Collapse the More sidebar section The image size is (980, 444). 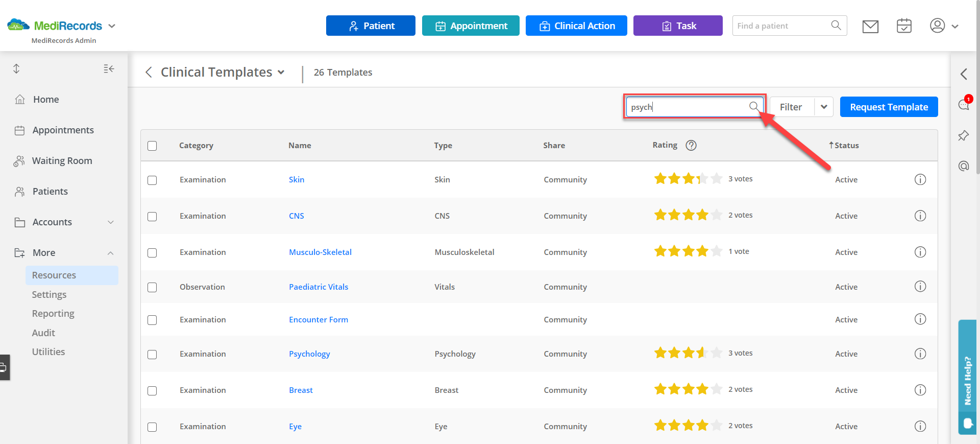point(111,253)
